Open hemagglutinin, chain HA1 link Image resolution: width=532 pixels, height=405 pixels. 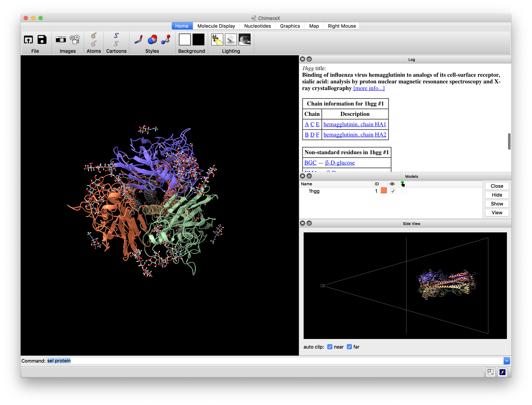point(355,124)
